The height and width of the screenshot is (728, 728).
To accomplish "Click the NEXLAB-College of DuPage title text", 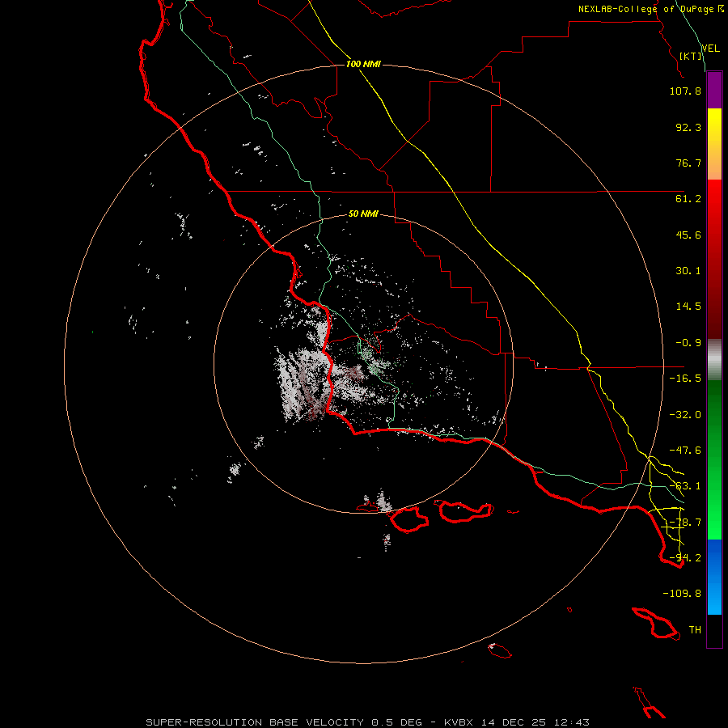I will [x=645, y=9].
